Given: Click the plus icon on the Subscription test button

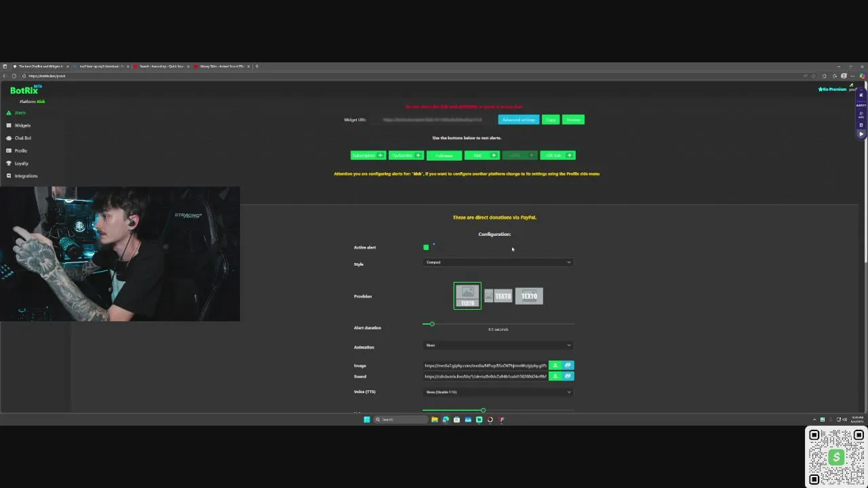Looking at the screenshot, I should (380, 155).
